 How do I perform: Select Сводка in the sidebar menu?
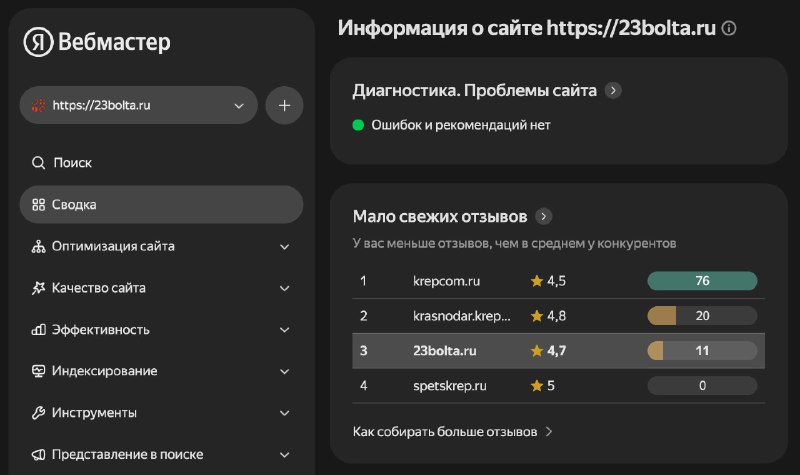point(161,204)
